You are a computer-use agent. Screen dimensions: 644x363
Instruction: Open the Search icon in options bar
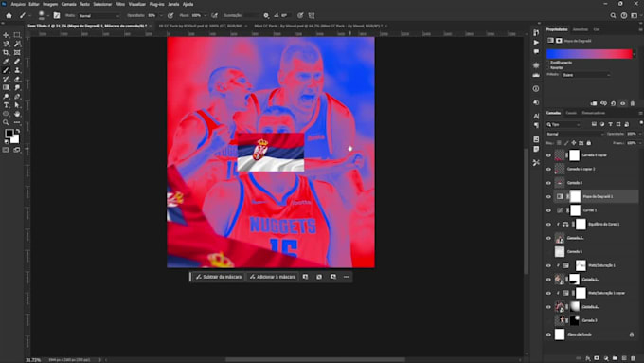point(613,15)
